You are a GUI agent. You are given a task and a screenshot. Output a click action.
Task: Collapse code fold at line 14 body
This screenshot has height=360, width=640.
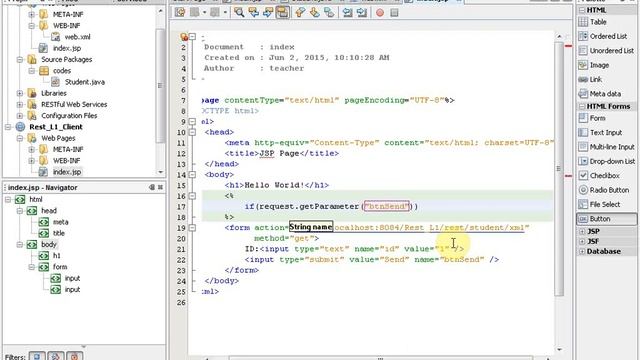(192, 175)
